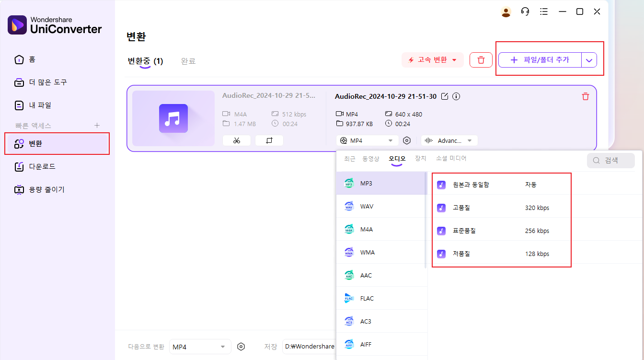Choose AIFF in the format list
Screen dimensions: 644x360
[381, 345]
